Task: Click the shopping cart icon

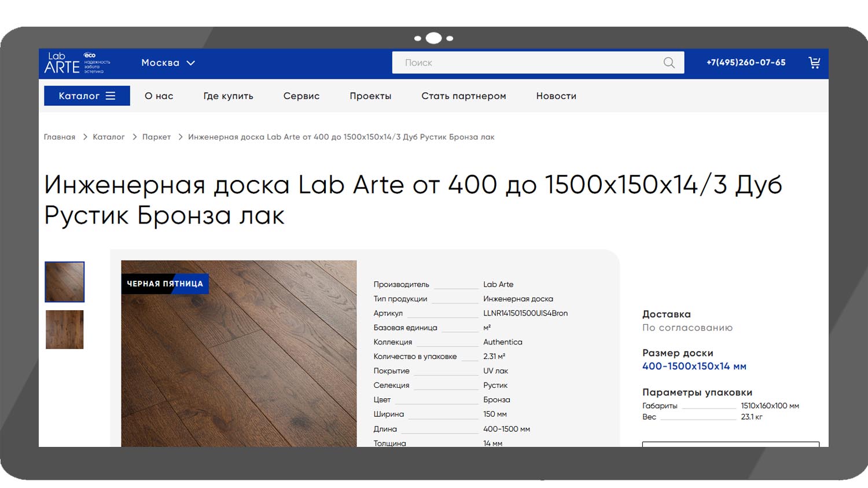Action: [814, 63]
